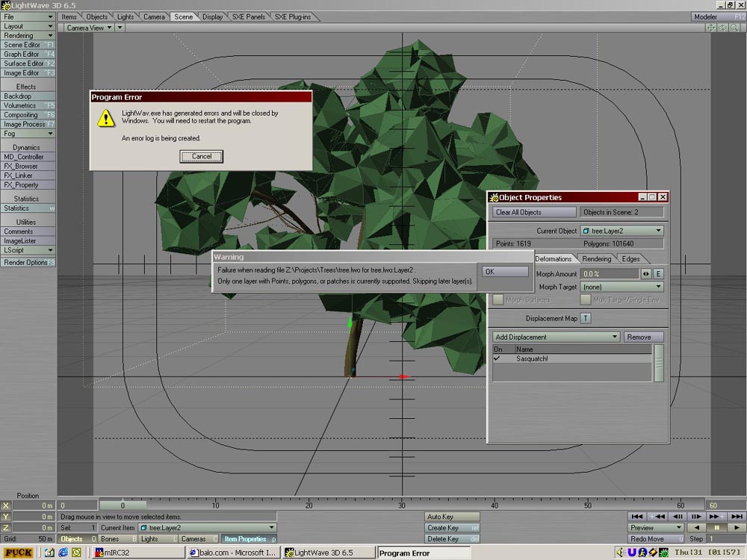The height and width of the screenshot is (560, 747).
Task: Click the timeline frame slider handle
Action: tap(123, 505)
